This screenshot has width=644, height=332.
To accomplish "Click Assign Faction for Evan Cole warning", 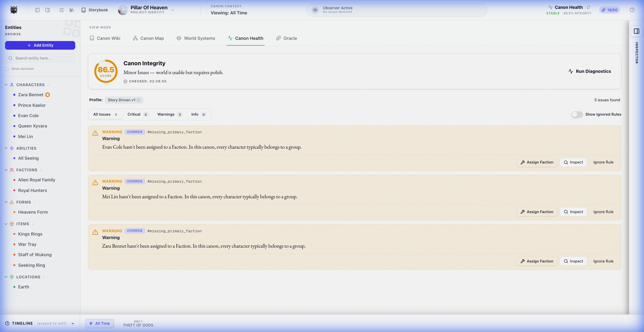I will 537,162.
